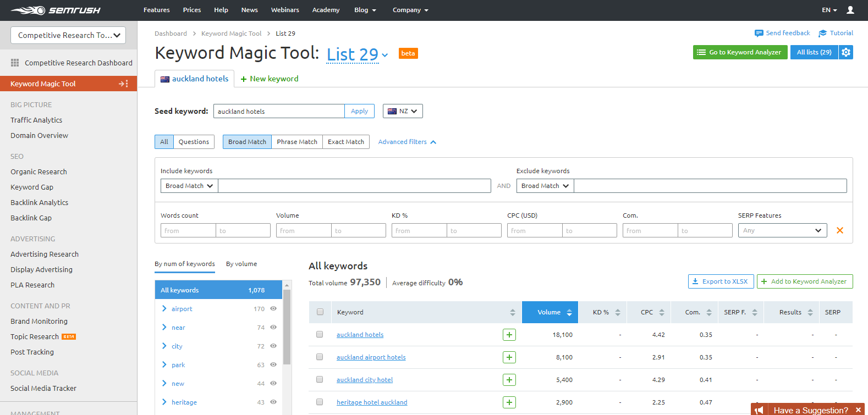Open the NZ country database dropdown
Image resolution: width=868 pixels, height=415 pixels.
(x=403, y=111)
